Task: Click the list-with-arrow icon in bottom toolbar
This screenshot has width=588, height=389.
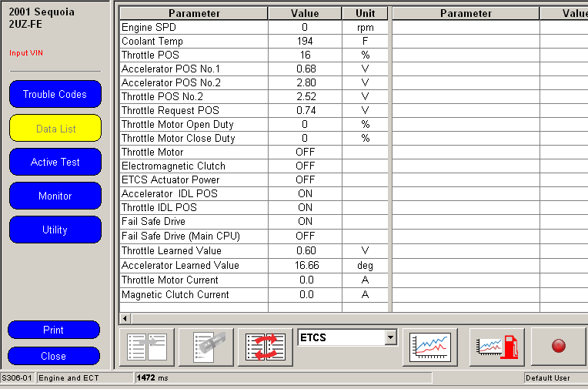Action: coord(146,346)
